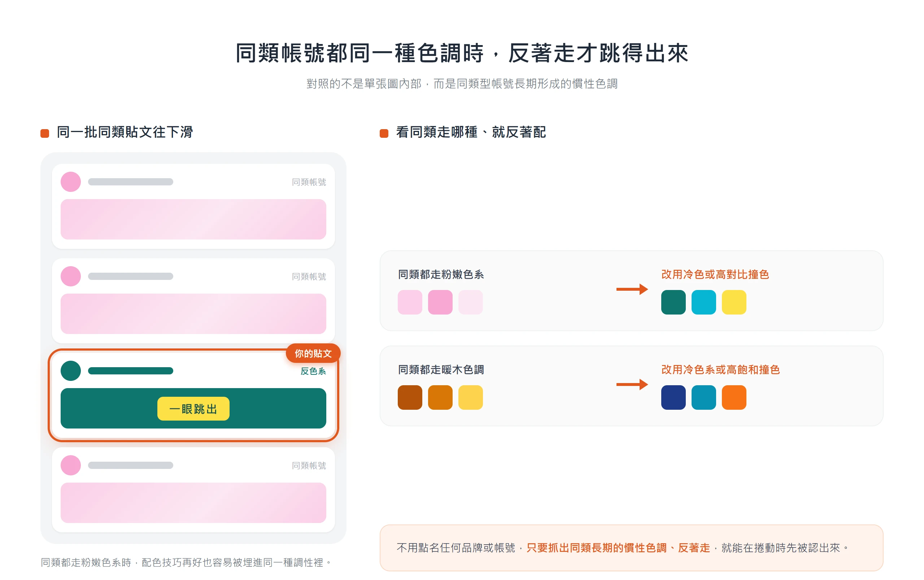Pick the light pink swatch under 同類都走粉嫩色系

[x=410, y=303]
